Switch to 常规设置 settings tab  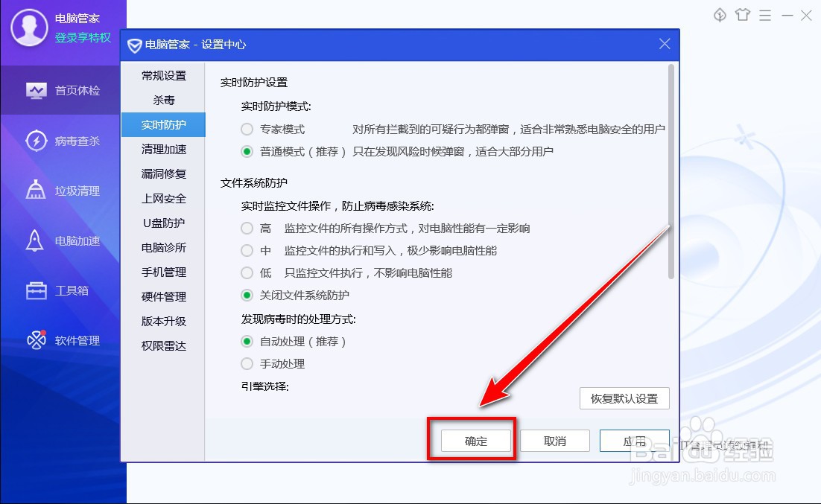pos(163,76)
